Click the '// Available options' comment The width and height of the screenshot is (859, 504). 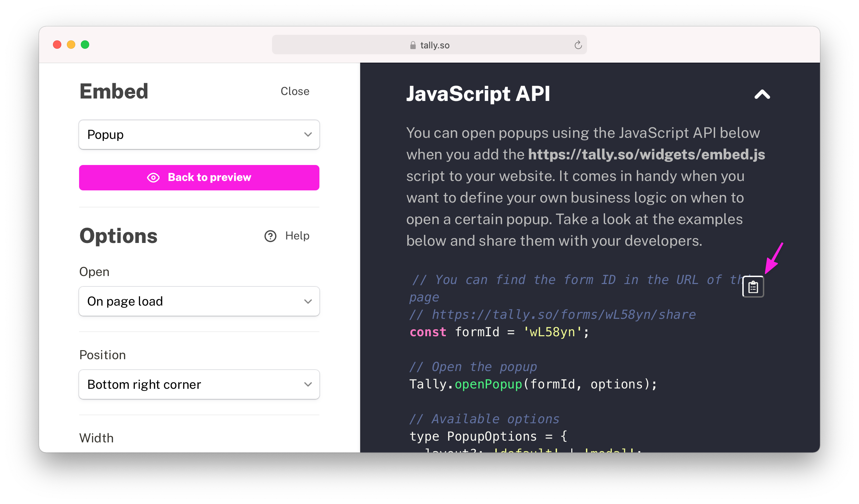485,419
